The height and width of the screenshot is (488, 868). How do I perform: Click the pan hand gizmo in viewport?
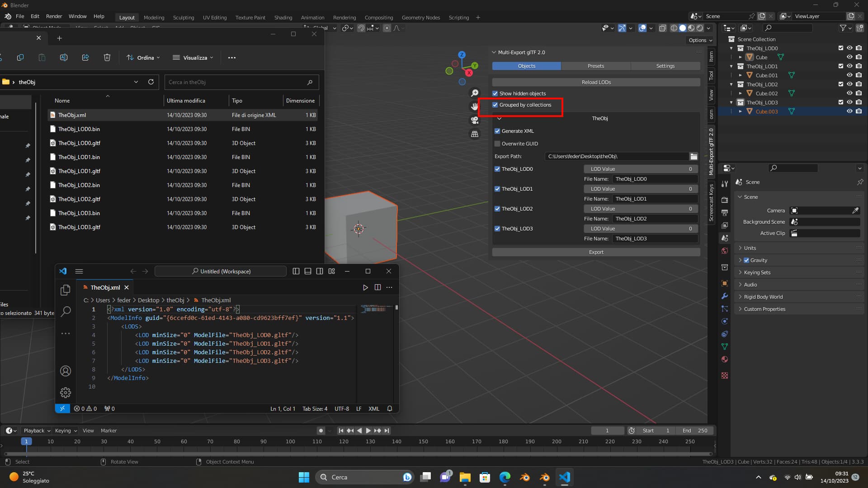pyautogui.click(x=475, y=107)
